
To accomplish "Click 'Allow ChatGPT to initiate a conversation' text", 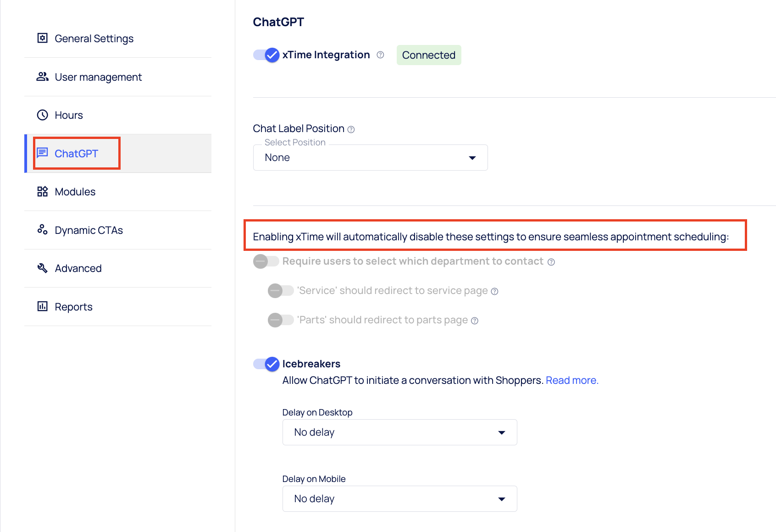I will [413, 380].
